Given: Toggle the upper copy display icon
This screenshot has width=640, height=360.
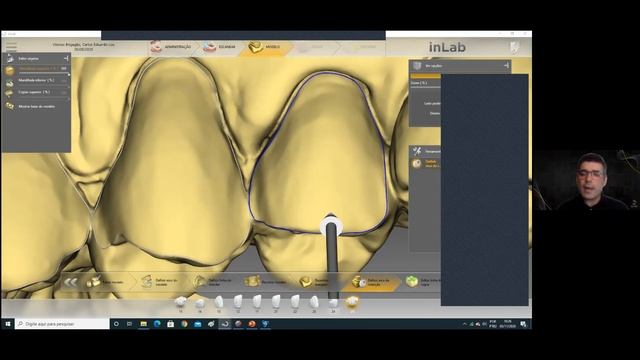Looking at the screenshot, I should [9, 94].
